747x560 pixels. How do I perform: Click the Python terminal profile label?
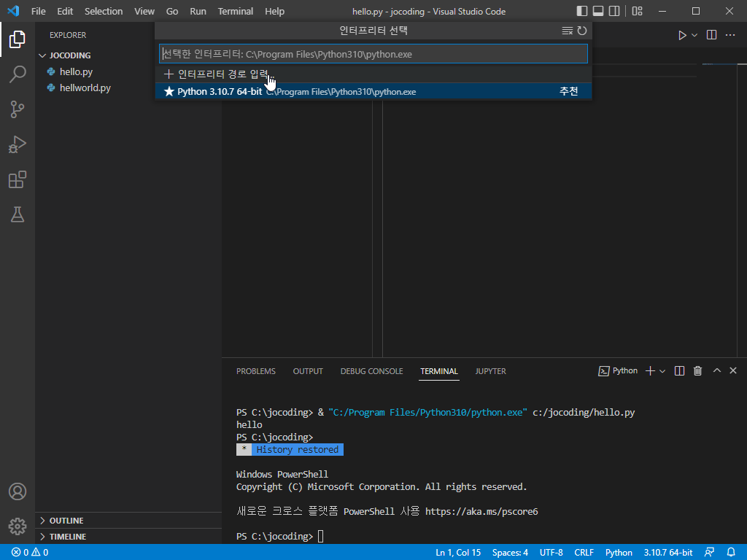click(x=618, y=371)
